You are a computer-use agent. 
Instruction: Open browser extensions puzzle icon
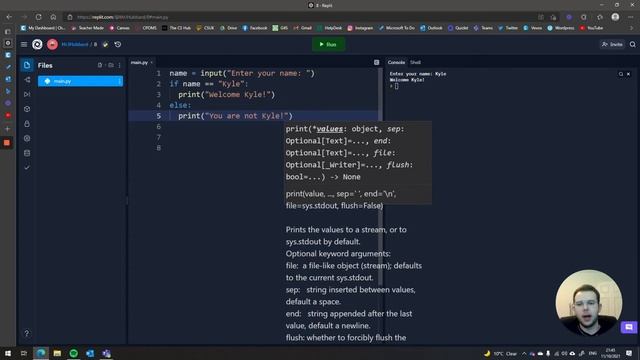[x=600, y=17]
